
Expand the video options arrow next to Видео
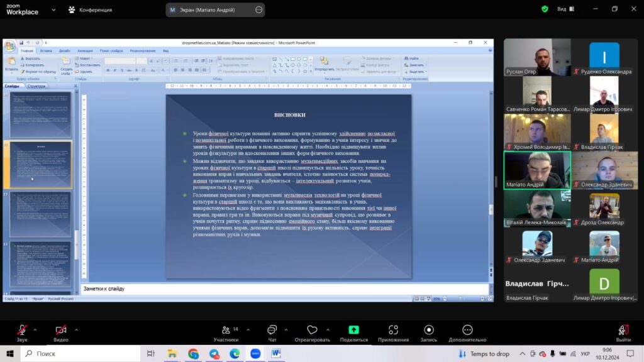click(x=76, y=329)
